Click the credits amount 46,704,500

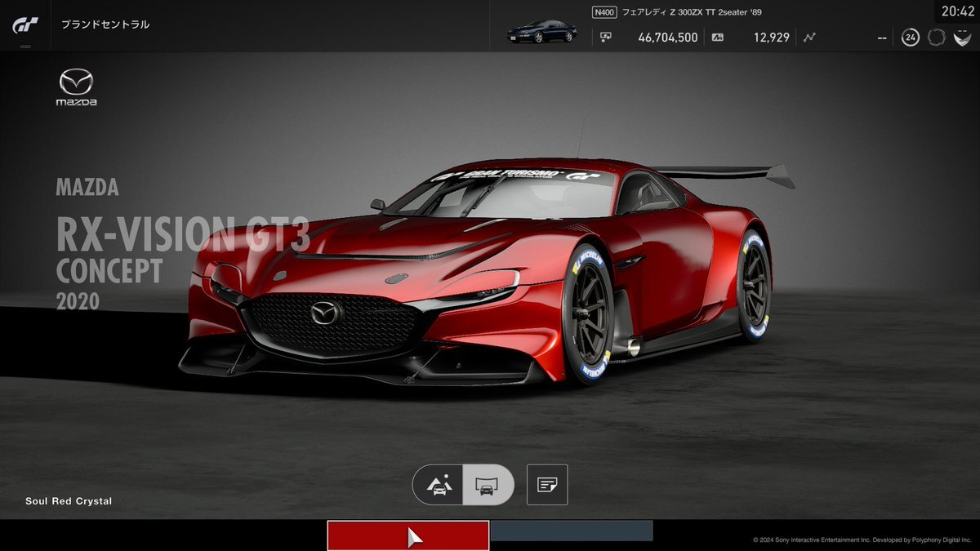click(668, 38)
